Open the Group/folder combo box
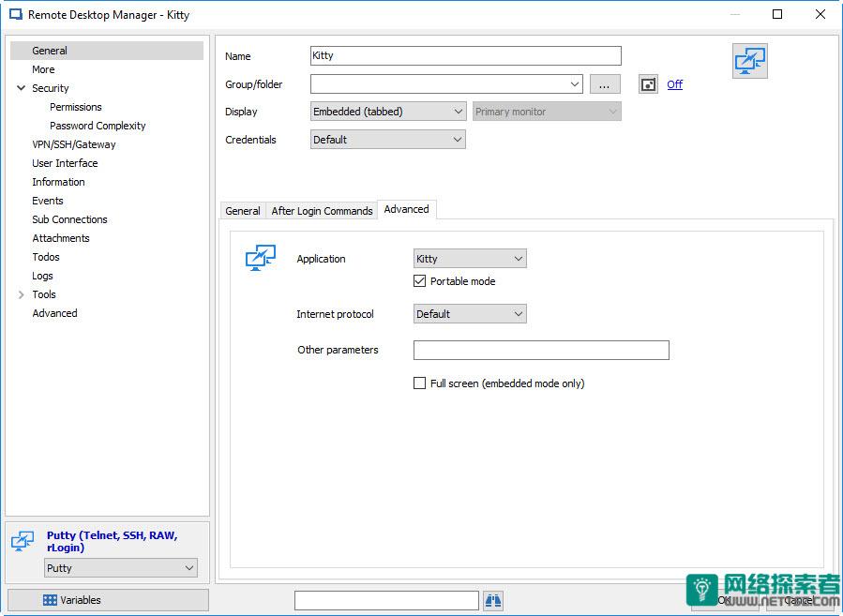 pyautogui.click(x=446, y=83)
